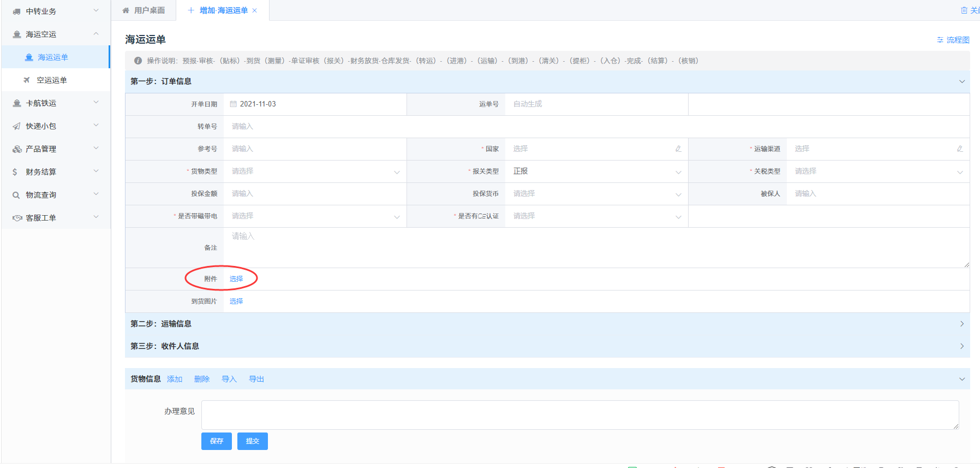Click 导入 in 货物信息
Screen dimensions: 980x468
[x=229, y=379]
